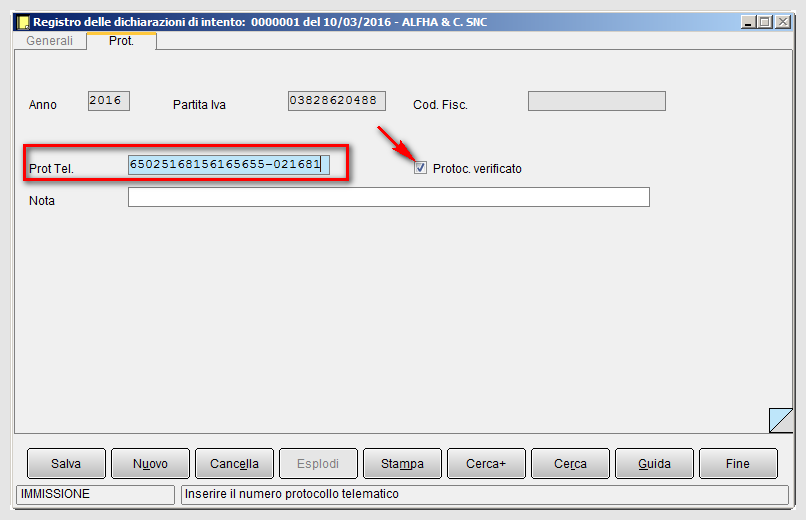Switch to the Generali tab
806x520 pixels.
(x=50, y=41)
